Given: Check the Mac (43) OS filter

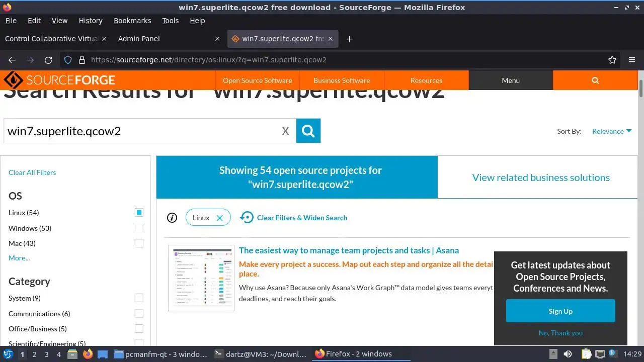Looking at the screenshot, I should [139, 243].
